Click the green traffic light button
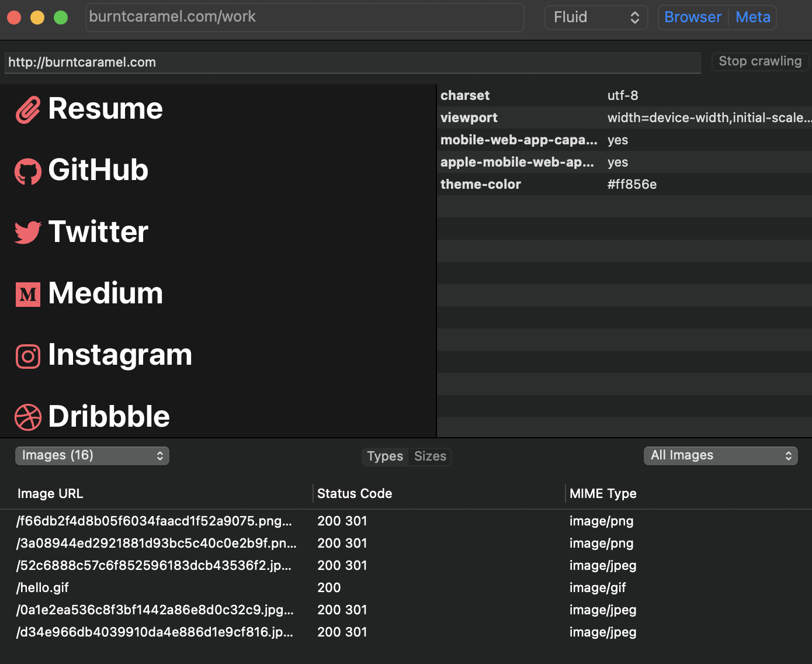812x664 pixels. tap(60, 18)
